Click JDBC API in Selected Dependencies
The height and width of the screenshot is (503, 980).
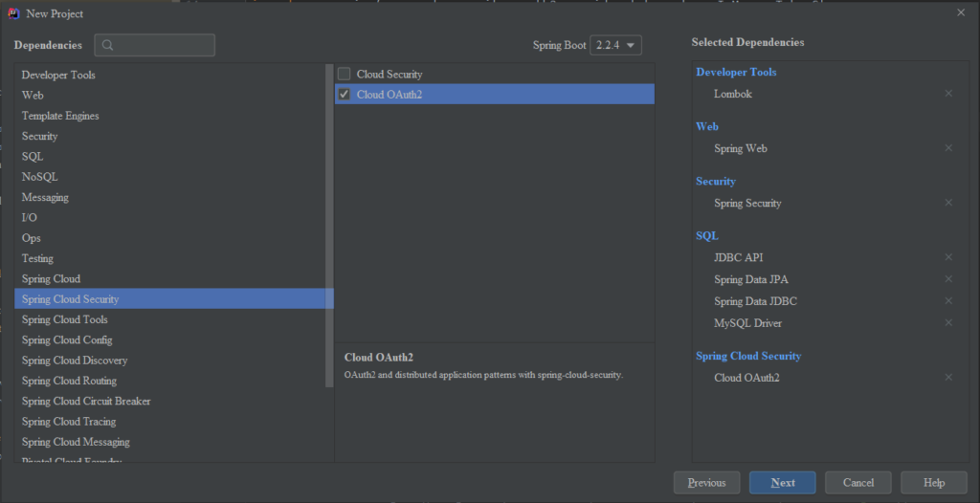[x=738, y=257]
